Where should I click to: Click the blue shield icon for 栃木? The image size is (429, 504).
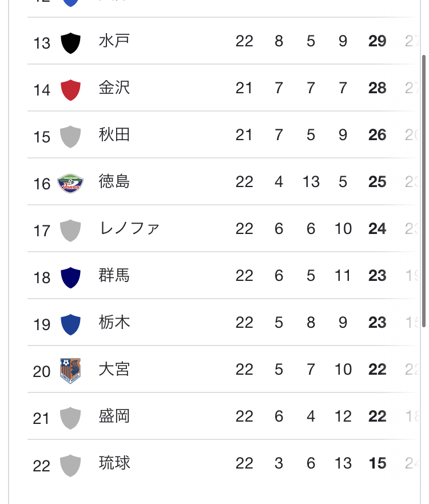70,324
